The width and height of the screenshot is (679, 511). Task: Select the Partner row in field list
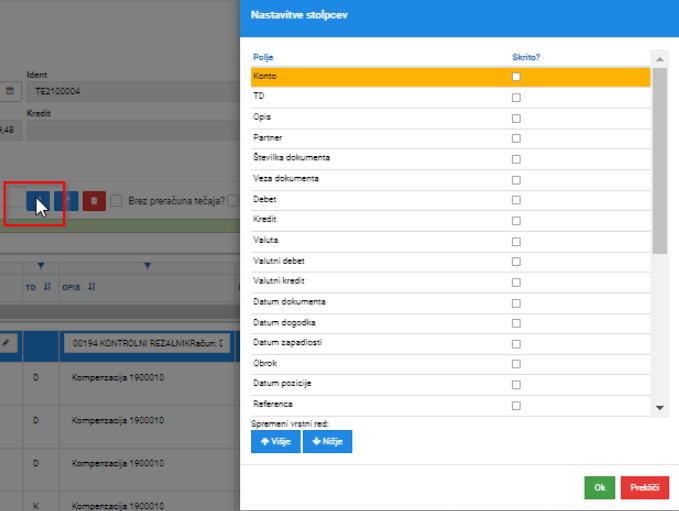[450, 138]
